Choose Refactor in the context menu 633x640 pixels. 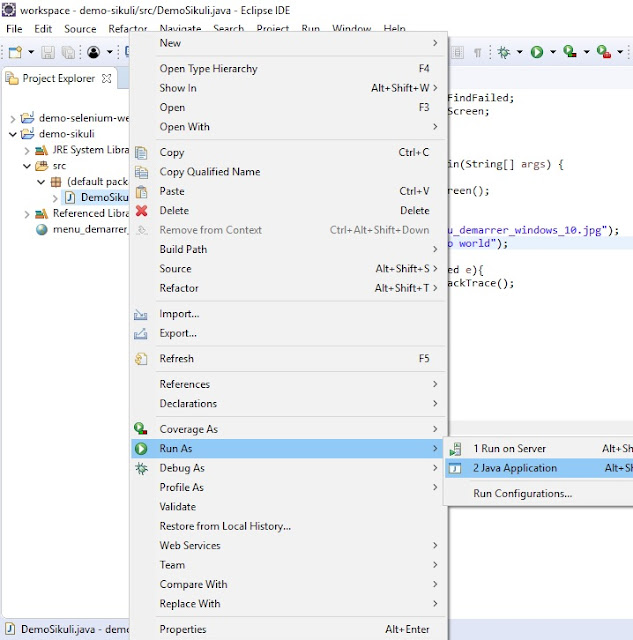(289, 288)
